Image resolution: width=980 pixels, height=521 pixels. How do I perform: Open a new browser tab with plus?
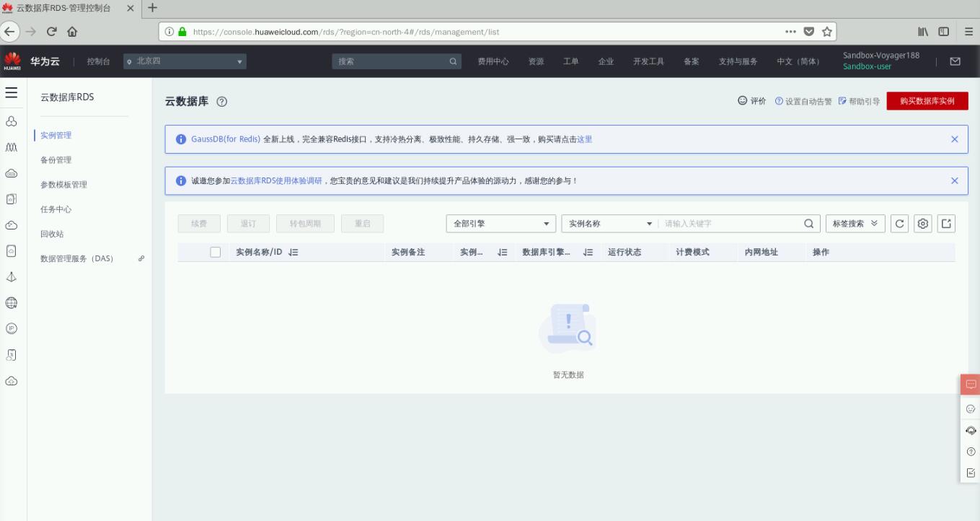[x=152, y=8]
